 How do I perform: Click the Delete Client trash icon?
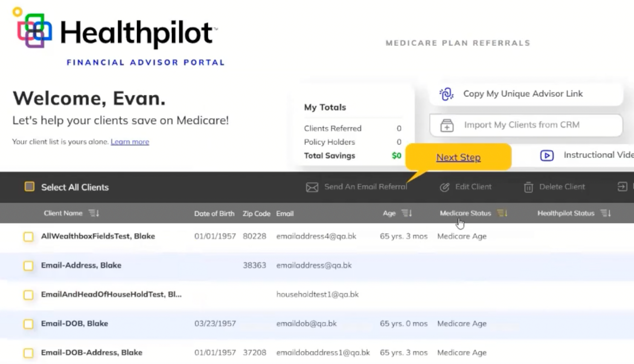click(528, 187)
